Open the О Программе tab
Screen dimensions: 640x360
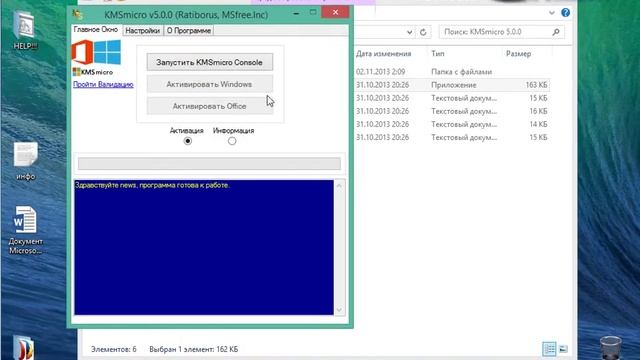(x=189, y=31)
